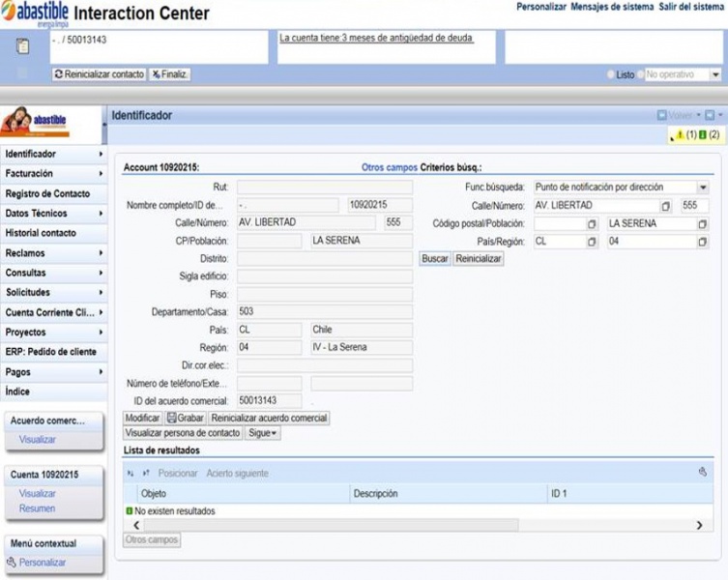Click value help icon beside Calle/Número search field

click(665, 206)
